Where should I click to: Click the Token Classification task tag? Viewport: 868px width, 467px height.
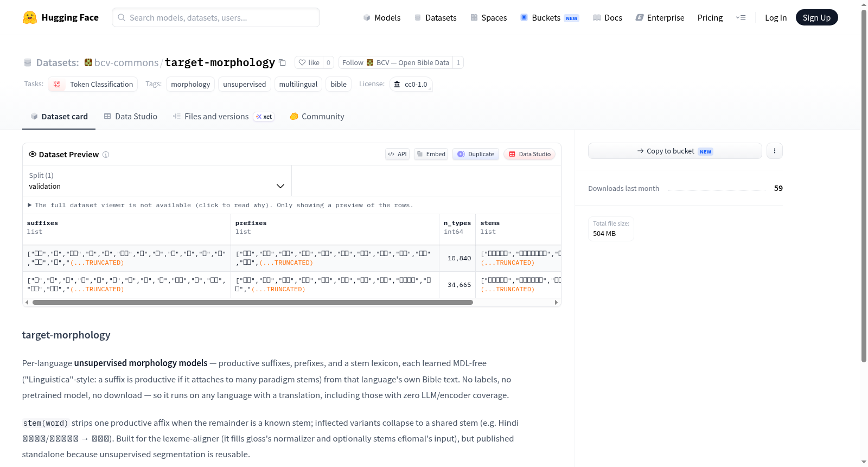point(93,84)
